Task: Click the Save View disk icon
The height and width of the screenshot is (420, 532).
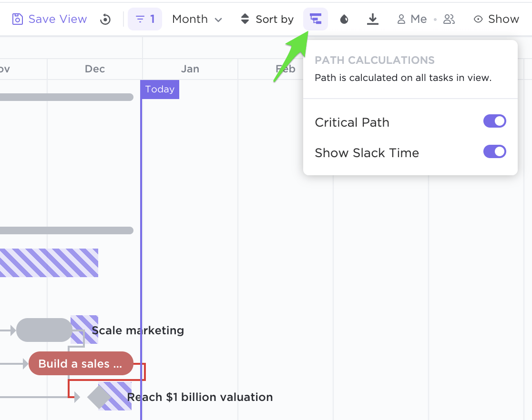Action: (18, 19)
